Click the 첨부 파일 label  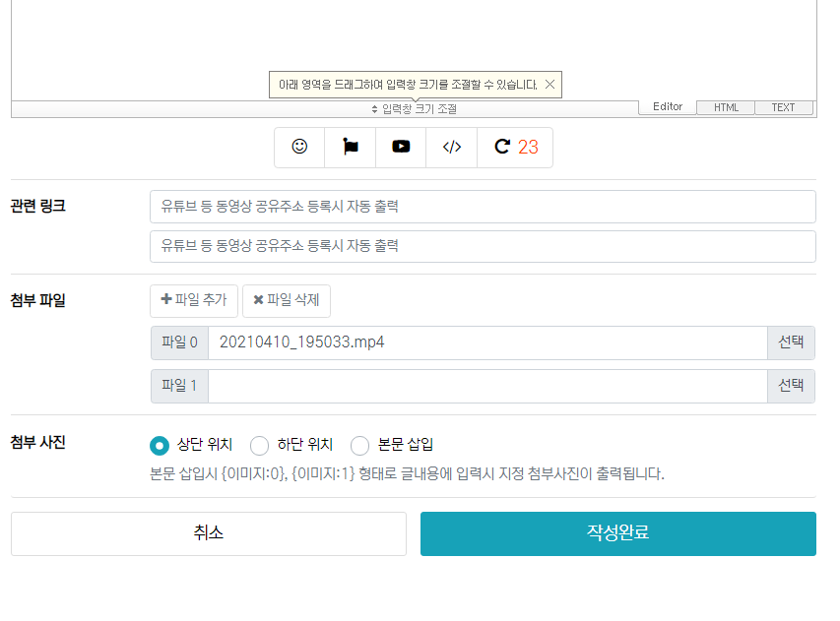(38, 300)
